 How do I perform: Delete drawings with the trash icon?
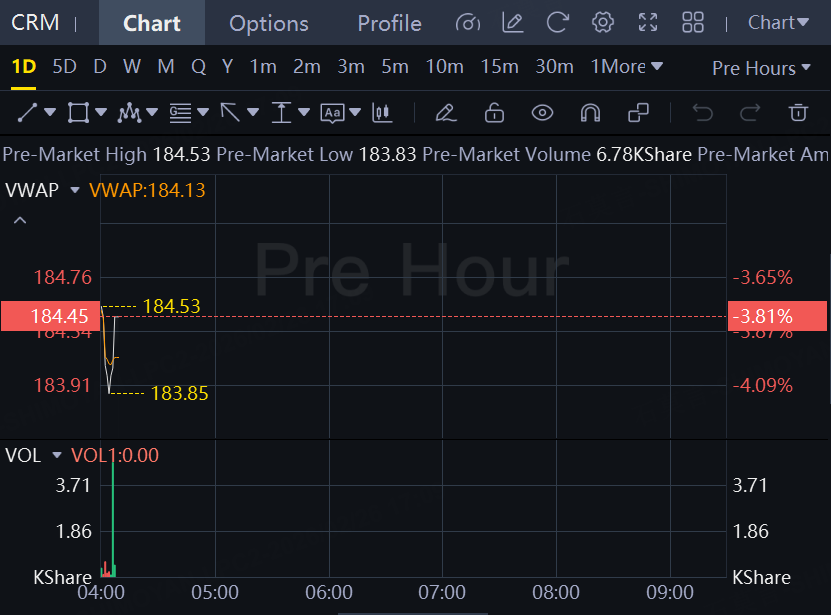point(798,112)
